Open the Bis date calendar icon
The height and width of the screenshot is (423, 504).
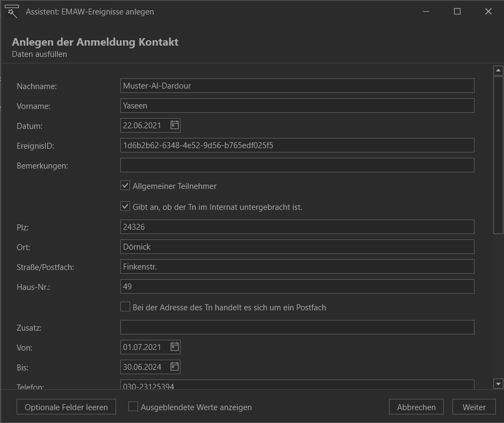[x=175, y=367]
